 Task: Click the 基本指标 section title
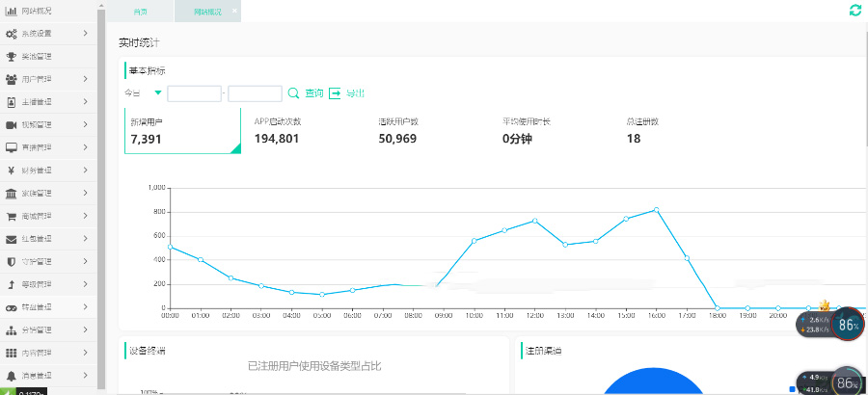pos(147,71)
